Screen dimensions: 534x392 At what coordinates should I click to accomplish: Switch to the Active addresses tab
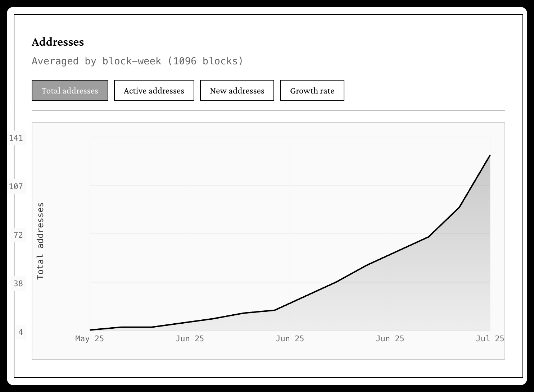coord(154,91)
